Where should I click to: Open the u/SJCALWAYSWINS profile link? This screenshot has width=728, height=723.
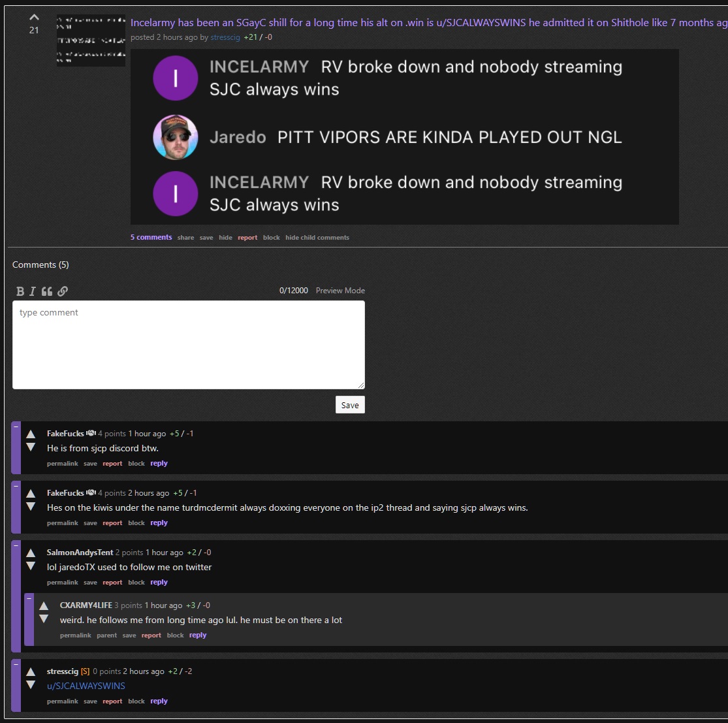pyautogui.click(x=86, y=686)
